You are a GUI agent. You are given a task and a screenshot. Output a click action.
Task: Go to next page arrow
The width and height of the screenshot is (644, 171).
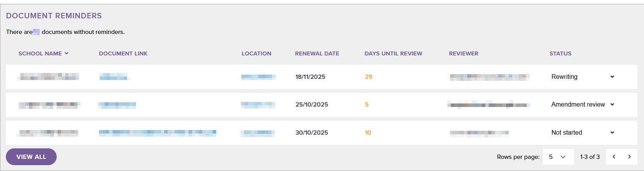pos(629,157)
